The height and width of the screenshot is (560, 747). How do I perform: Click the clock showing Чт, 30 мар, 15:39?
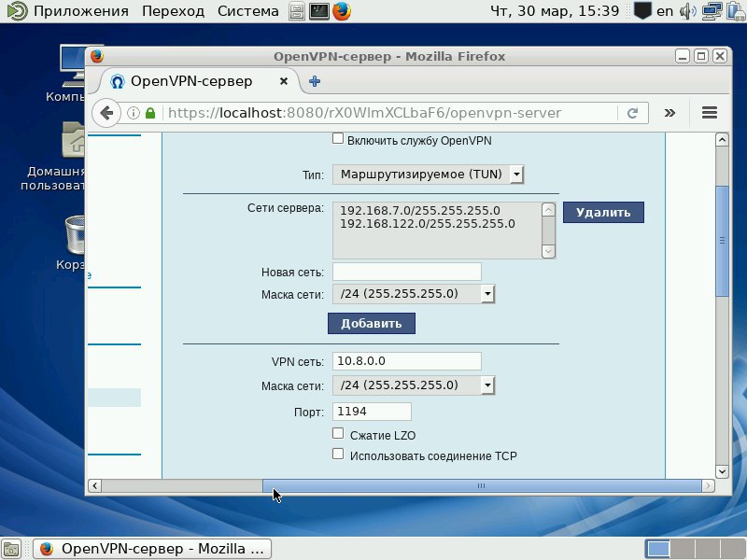tap(555, 11)
